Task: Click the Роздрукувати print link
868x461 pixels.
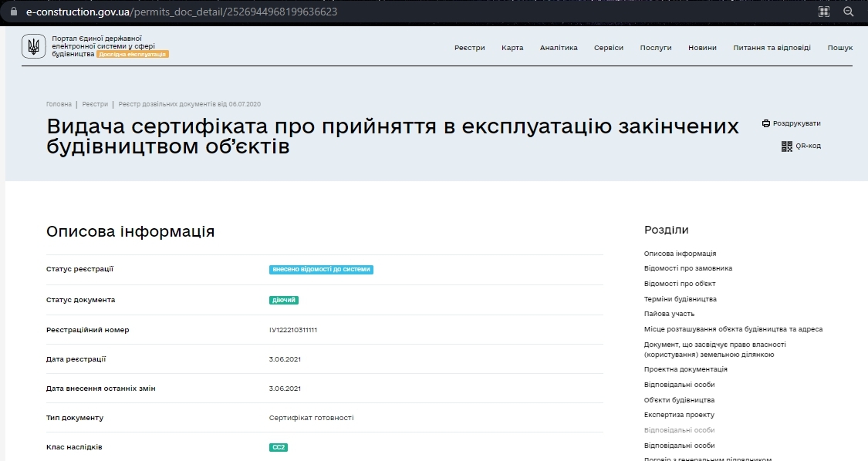Action: click(796, 123)
